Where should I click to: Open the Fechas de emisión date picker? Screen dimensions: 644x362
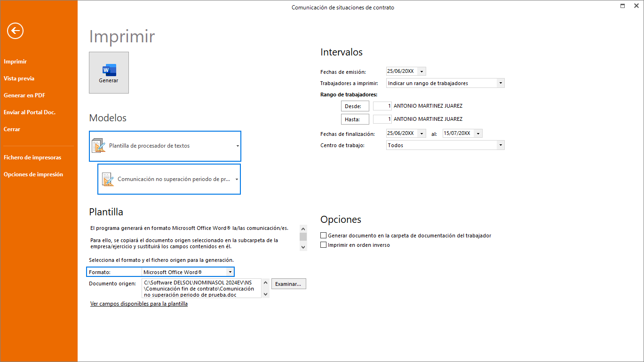pyautogui.click(x=421, y=71)
